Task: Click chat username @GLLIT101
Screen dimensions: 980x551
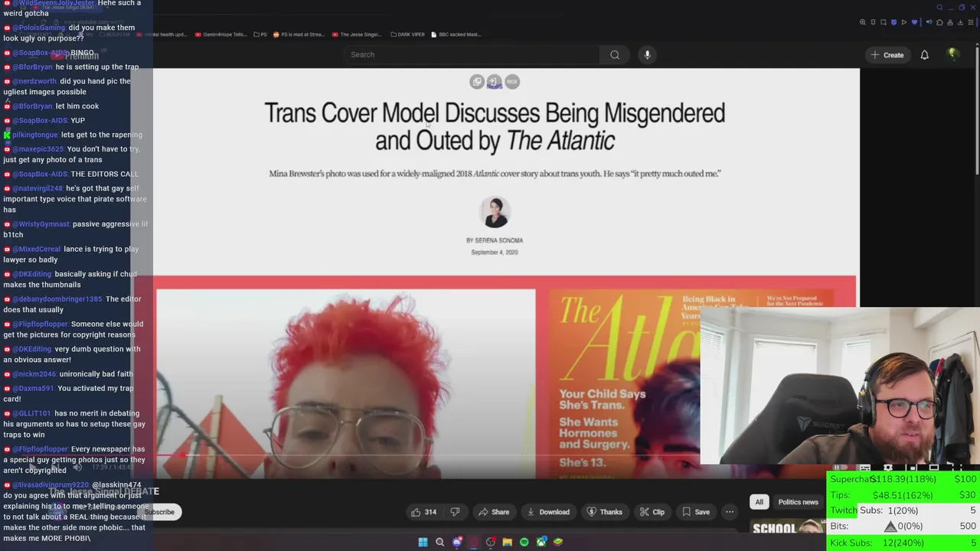Action: click(31, 414)
